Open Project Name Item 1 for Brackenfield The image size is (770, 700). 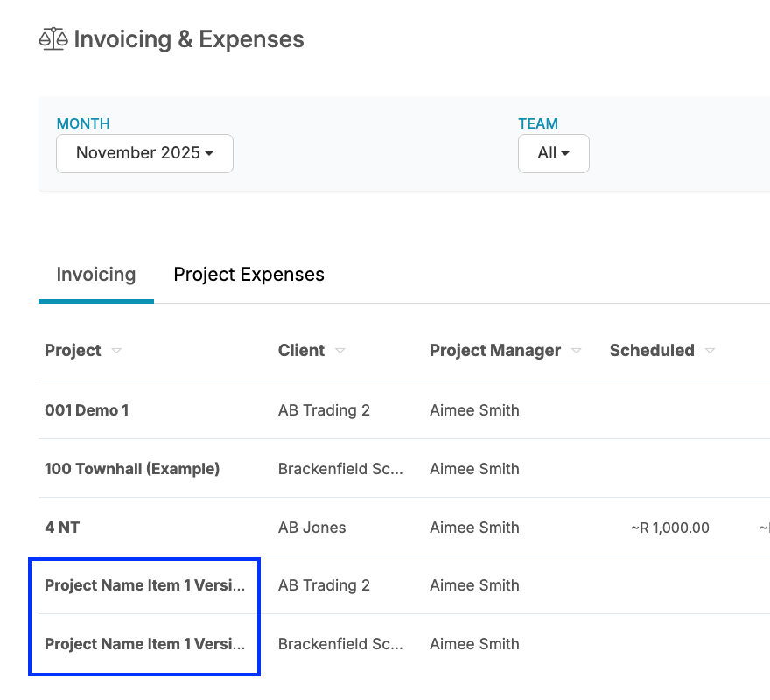click(145, 644)
